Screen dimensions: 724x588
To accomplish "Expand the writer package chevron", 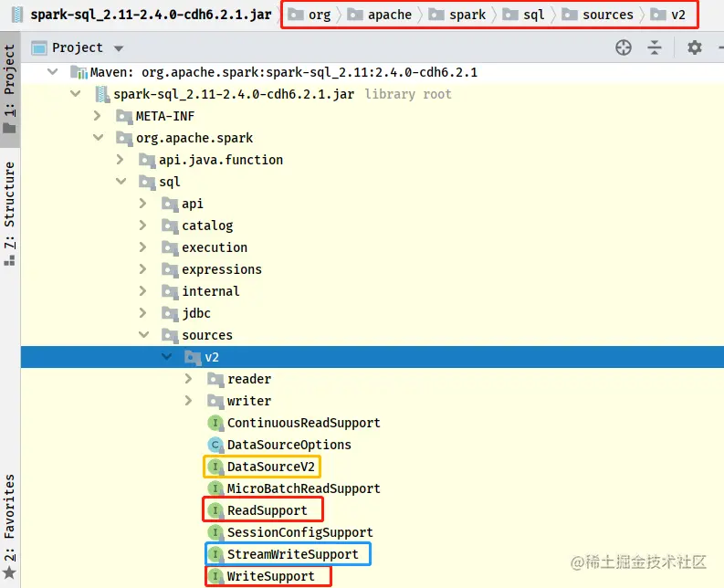I will [188, 401].
